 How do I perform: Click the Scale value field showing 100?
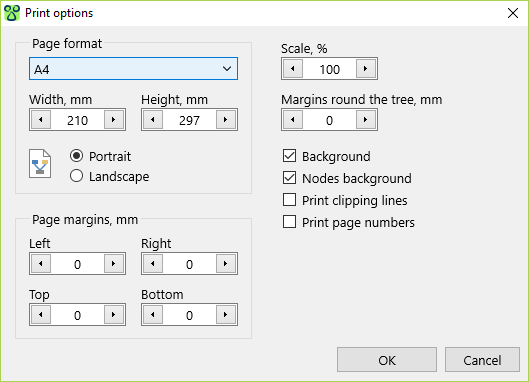point(329,69)
